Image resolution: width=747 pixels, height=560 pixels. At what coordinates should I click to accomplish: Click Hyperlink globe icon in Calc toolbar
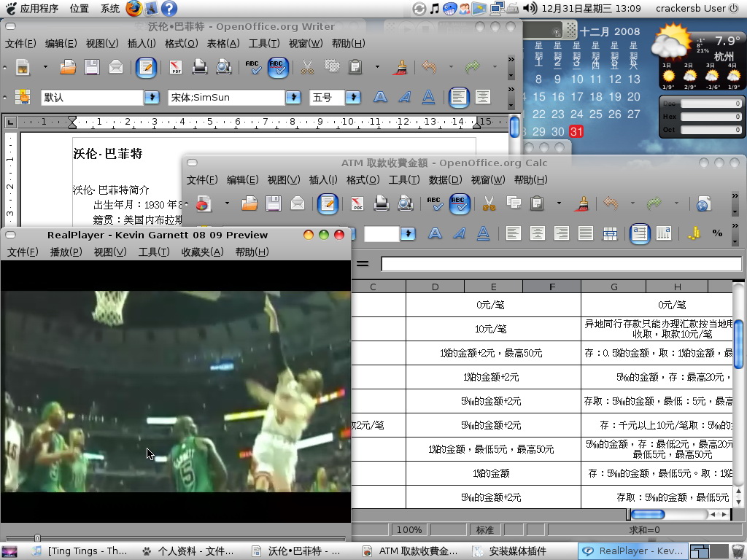coord(703,204)
